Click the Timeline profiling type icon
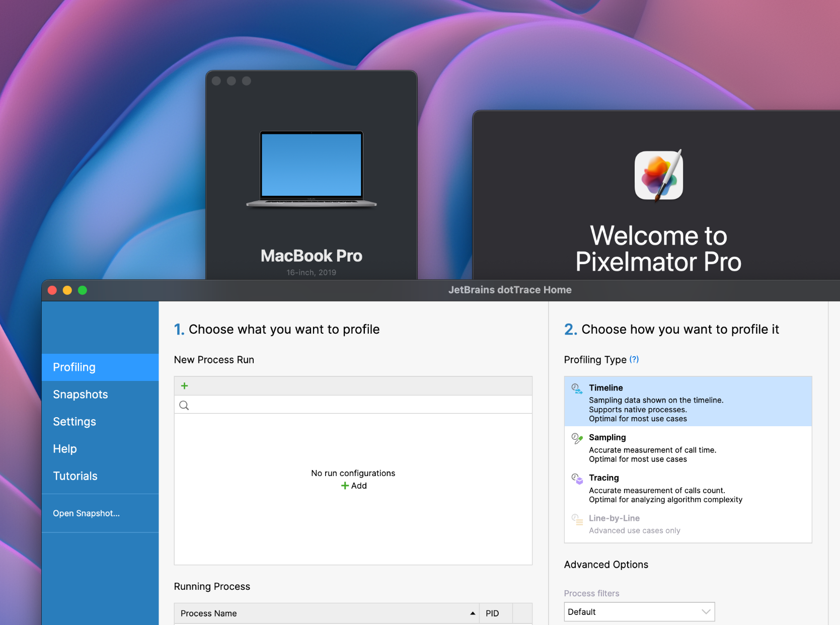Screen dimensions: 840x625 577,388
